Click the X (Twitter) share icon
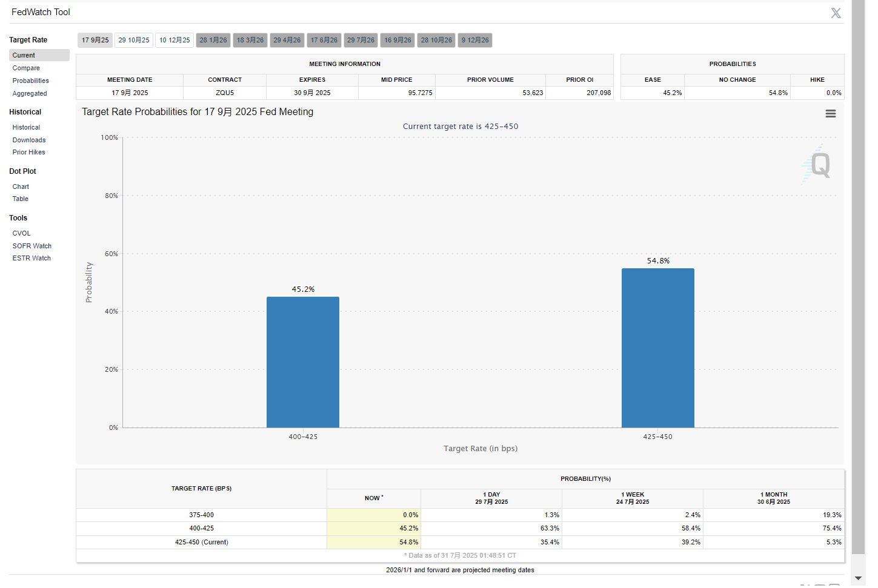 pyautogui.click(x=836, y=13)
